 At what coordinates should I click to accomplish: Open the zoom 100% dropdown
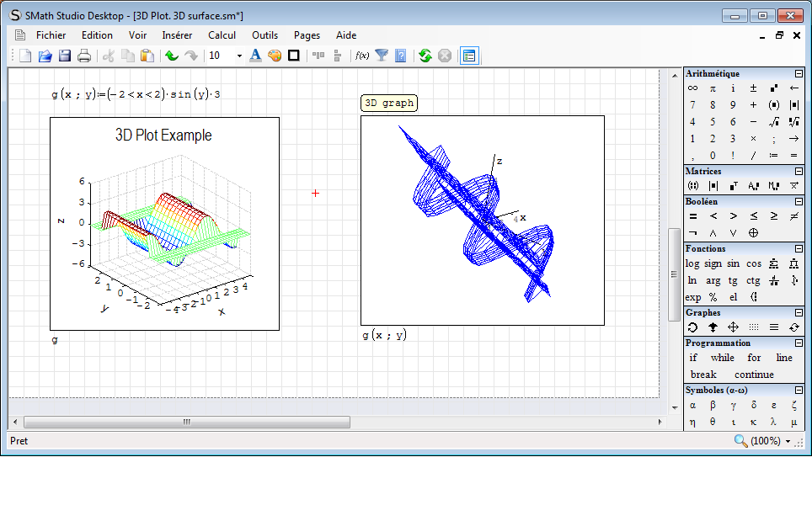pyautogui.click(x=788, y=441)
